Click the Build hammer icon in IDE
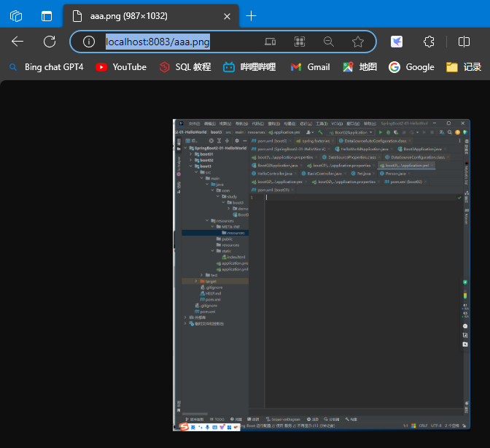The width and height of the screenshot is (490, 448). click(320, 132)
